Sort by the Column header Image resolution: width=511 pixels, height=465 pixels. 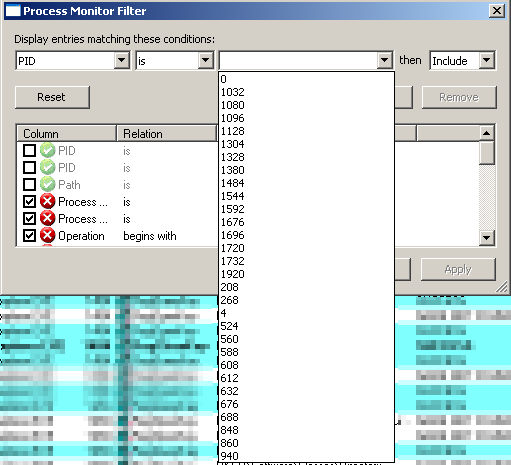[66, 134]
